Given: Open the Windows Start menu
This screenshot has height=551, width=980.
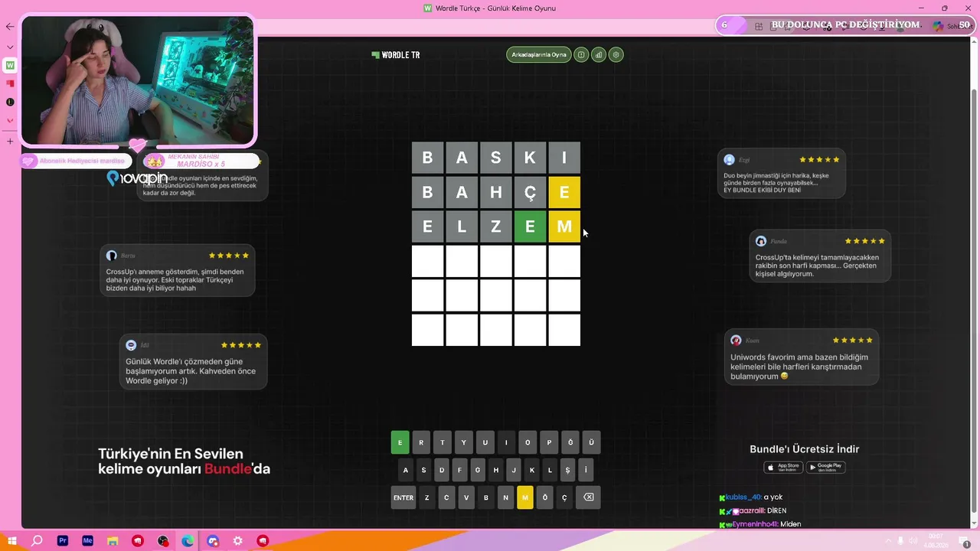Looking at the screenshot, I should [x=12, y=541].
